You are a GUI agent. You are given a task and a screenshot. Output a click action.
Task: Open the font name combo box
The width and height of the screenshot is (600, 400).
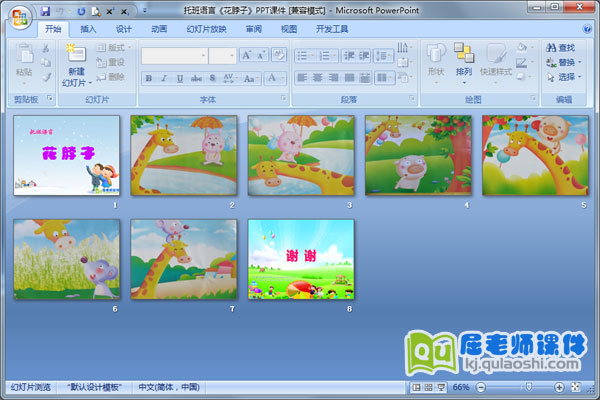pos(173,55)
